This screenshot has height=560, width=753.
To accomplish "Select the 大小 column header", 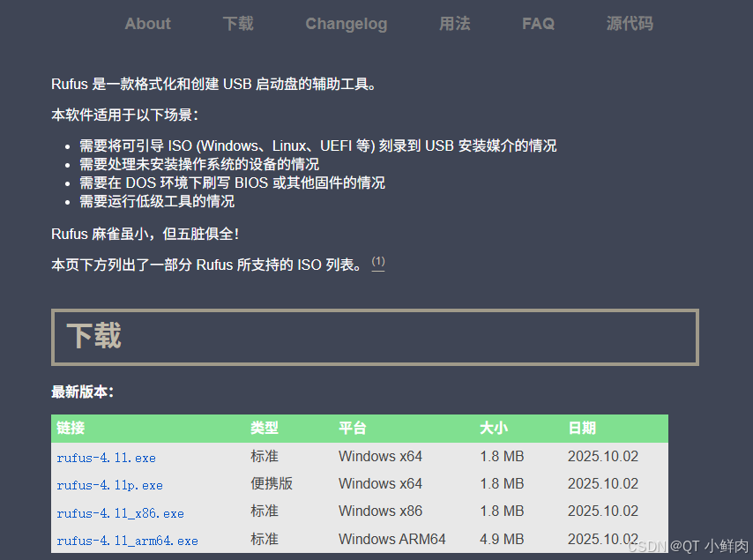I will (494, 428).
